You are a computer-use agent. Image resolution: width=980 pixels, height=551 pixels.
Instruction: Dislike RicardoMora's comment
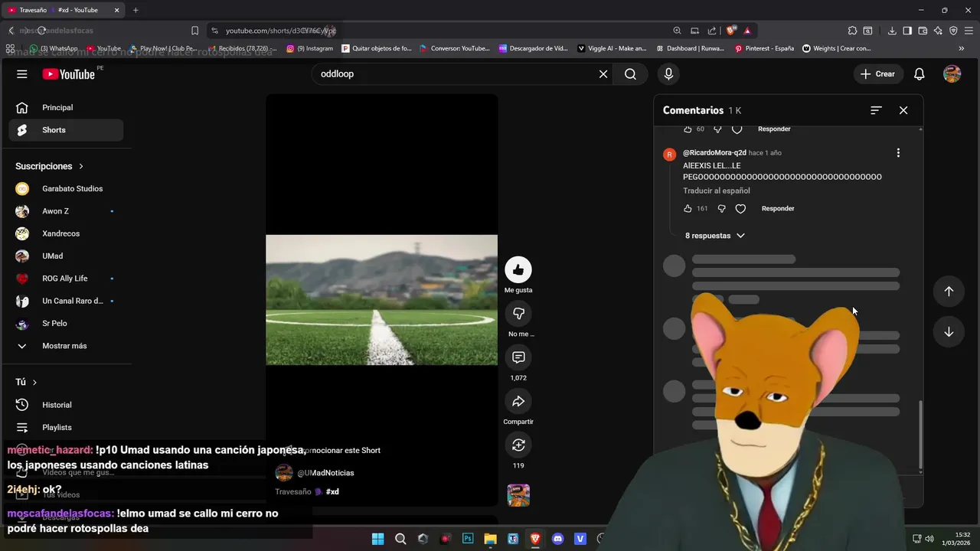(721, 209)
